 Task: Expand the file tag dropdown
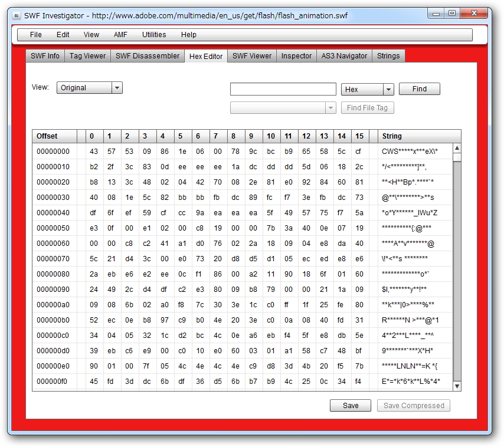(x=283, y=108)
